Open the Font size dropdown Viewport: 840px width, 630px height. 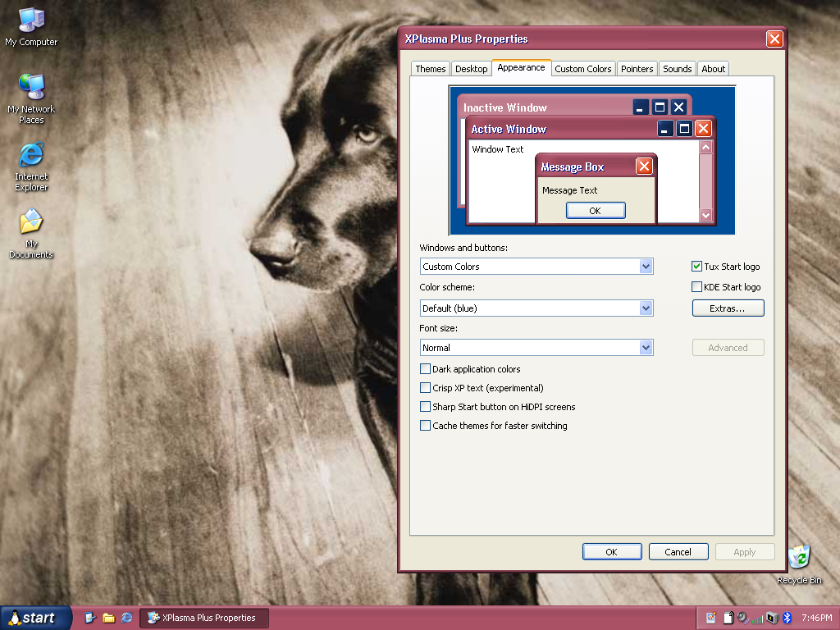[x=536, y=348]
